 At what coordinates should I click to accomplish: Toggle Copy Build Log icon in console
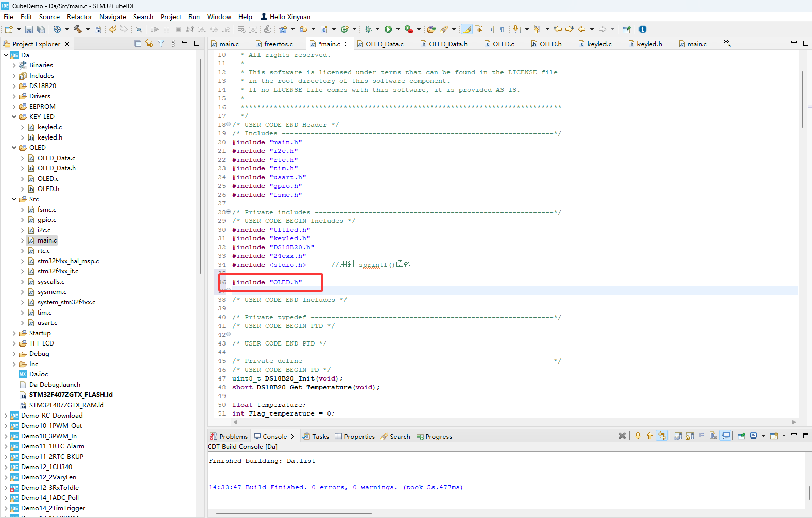[x=678, y=436]
